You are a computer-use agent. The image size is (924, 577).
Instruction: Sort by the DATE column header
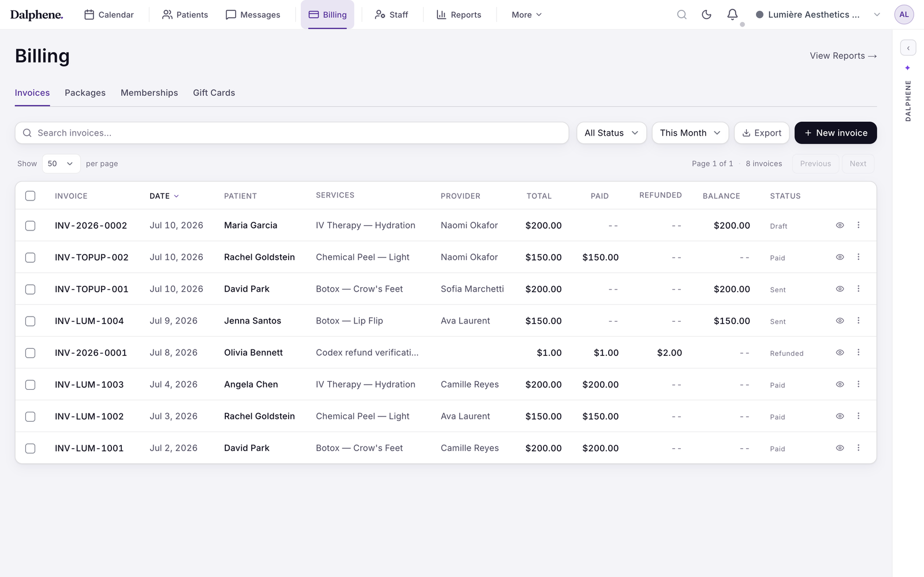[x=164, y=196]
